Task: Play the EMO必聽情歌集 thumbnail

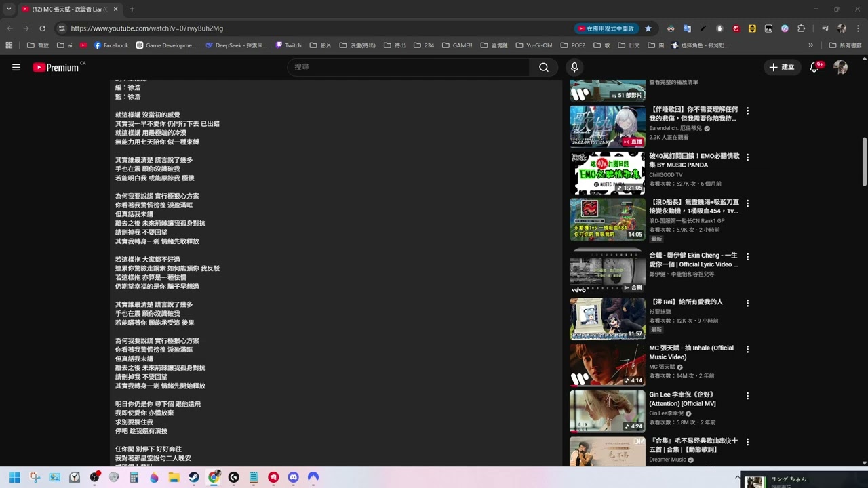Action: pyautogui.click(x=607, y=172)
